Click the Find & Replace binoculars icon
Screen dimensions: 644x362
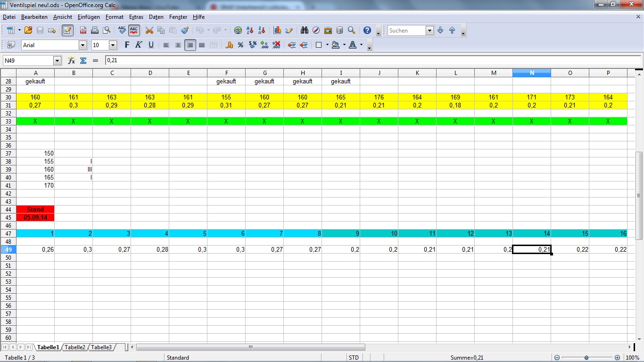click(305, 31)
